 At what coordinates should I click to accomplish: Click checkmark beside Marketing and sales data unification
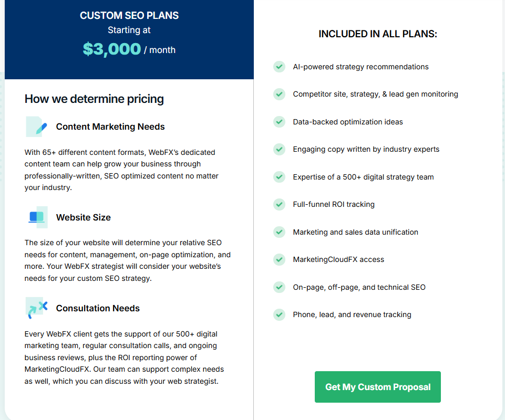point(279,232)
